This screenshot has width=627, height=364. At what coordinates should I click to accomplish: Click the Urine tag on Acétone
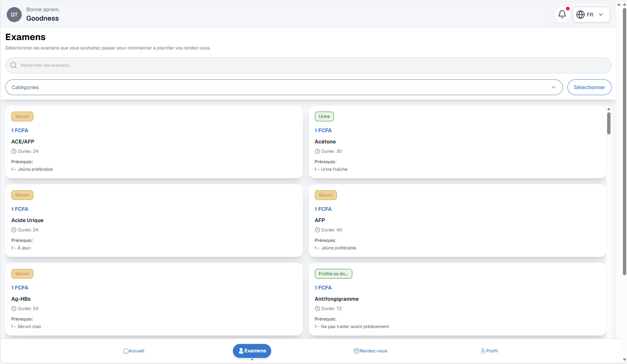click(324, 116)
